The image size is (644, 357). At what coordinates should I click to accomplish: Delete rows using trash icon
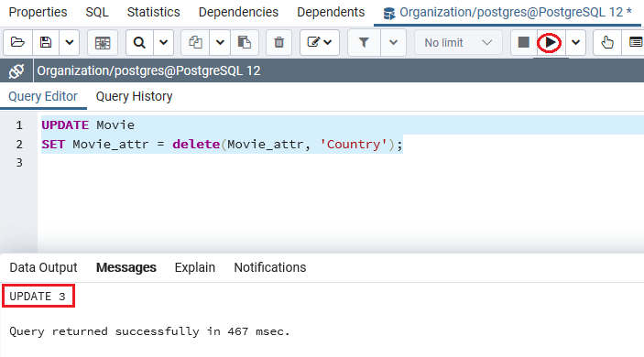pyautogui.click(x=278, y=42)
